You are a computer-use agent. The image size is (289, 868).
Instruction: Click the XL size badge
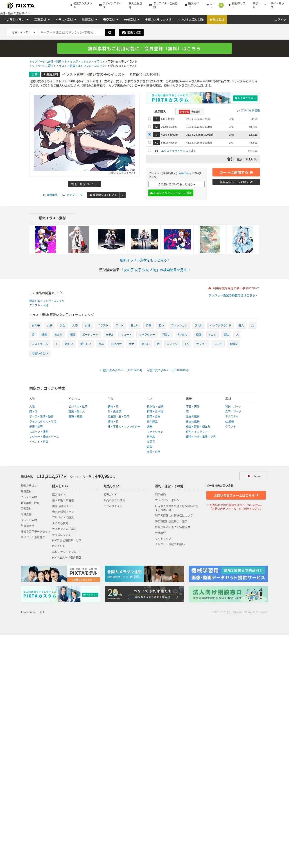coord(156,143)
